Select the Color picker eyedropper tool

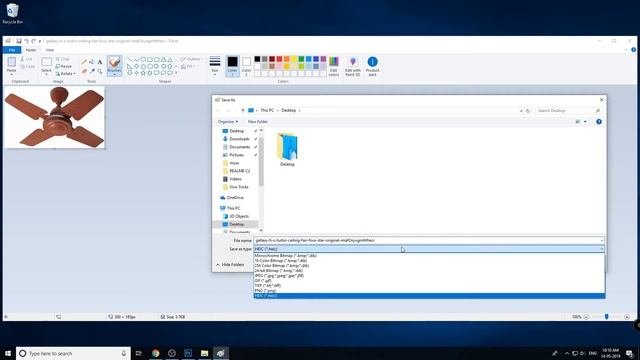coord(92,71)
